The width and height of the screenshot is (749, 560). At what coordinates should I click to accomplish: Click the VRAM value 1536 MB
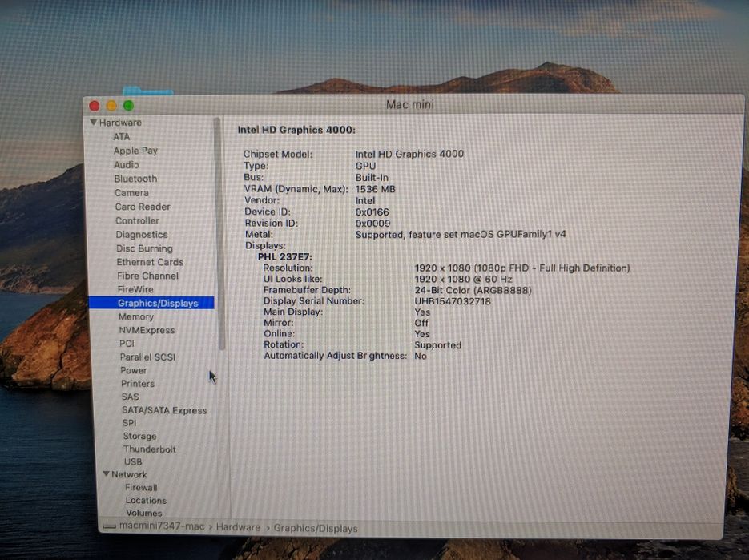[376, 189]
